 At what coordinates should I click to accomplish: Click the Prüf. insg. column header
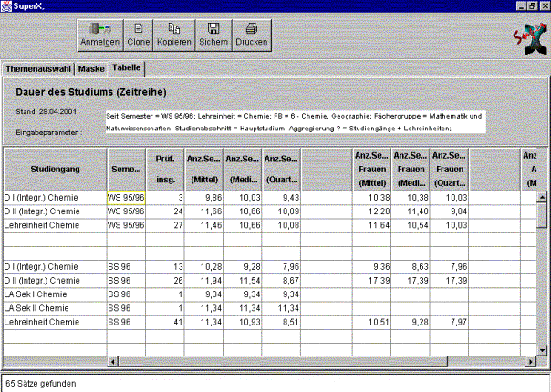165,169
